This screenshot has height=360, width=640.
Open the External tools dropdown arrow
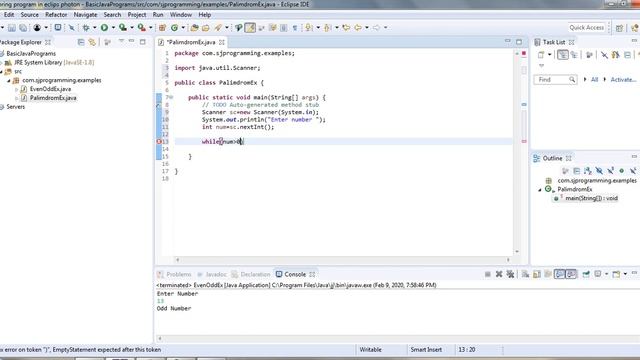pyautogui.click(x=150, y=27)
